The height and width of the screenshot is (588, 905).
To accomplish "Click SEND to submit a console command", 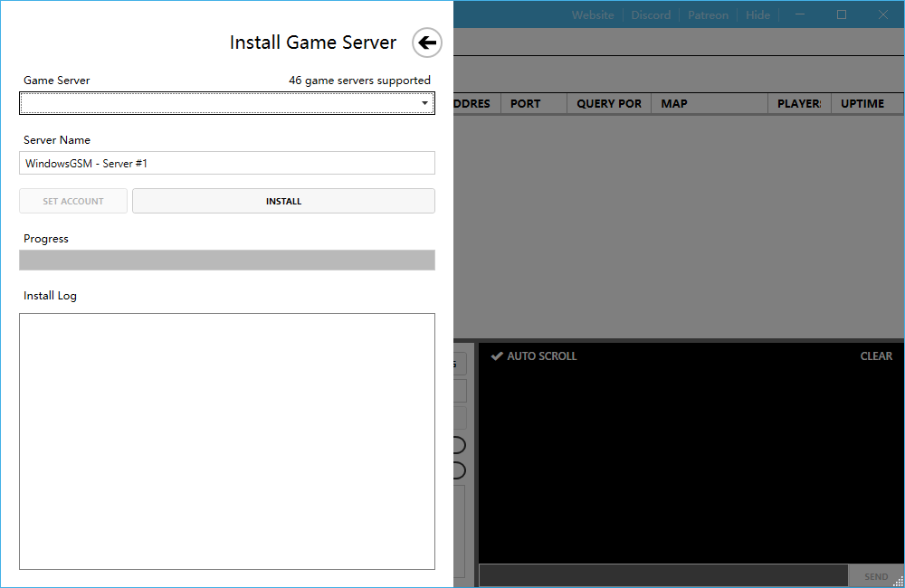I will 875,576.
